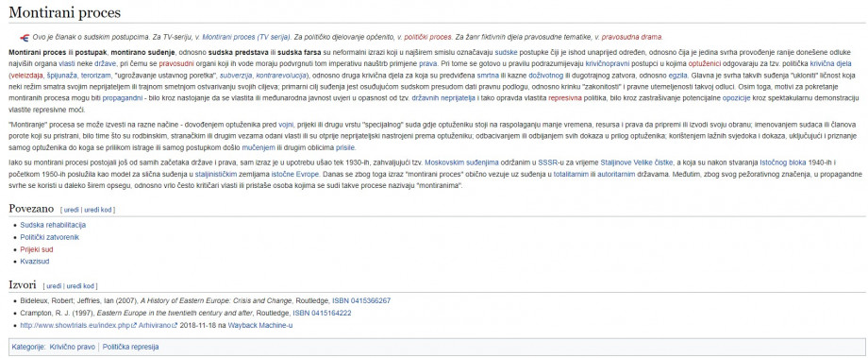Open the 'prisile' link

[344, 147]
